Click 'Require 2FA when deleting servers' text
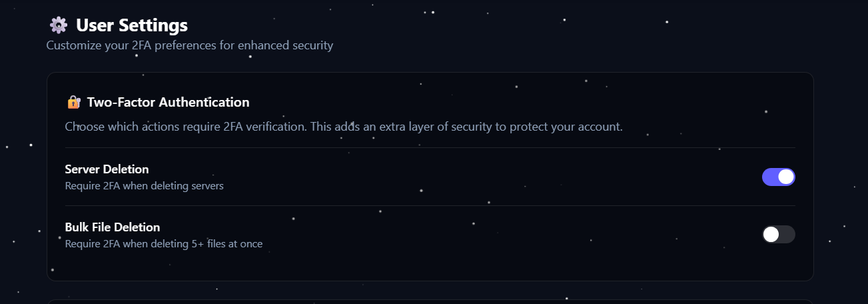This screenshot has height=304, width=868. 144,186
